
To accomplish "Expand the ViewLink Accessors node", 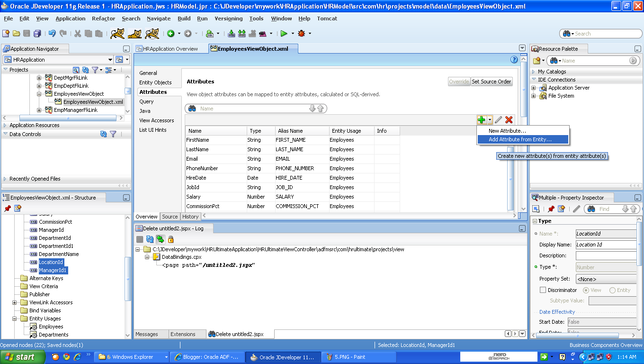I will (15, 302).
